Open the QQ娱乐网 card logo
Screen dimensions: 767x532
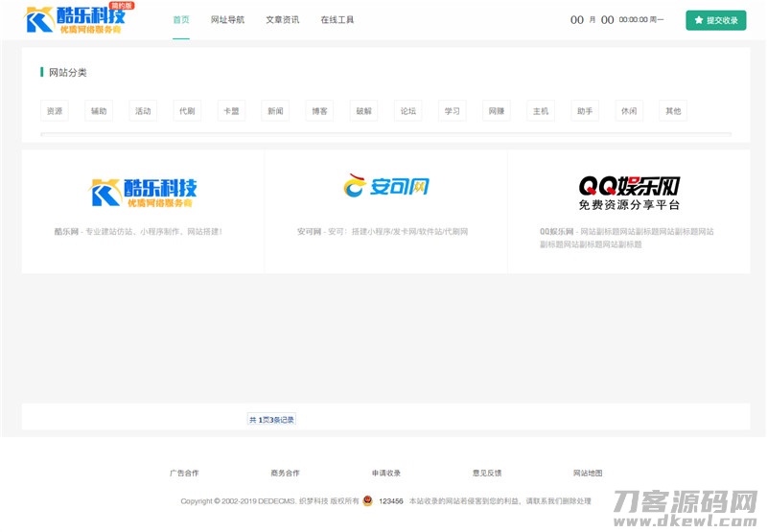click(x=629, y=193)
